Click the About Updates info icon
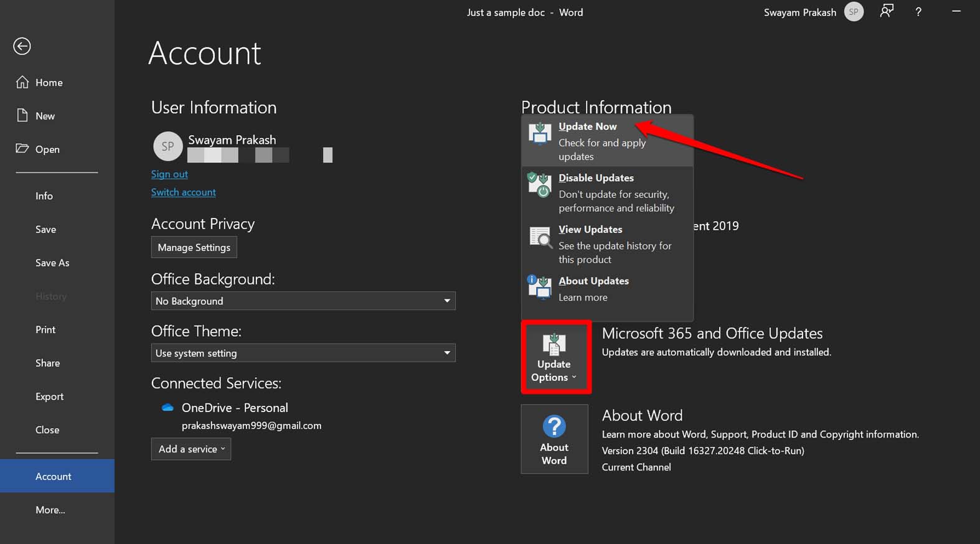This screenshot has width=980, height=544. point(539,287)
